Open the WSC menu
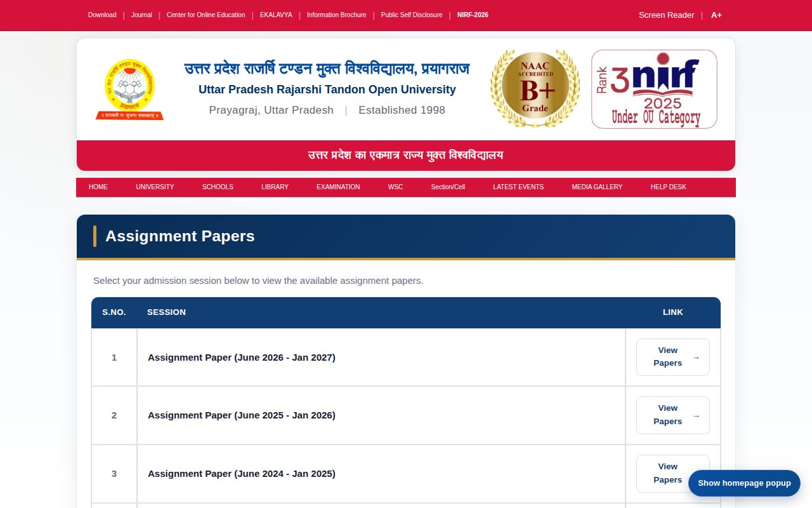This screenshot has height=508, width=812. [395, 187]
